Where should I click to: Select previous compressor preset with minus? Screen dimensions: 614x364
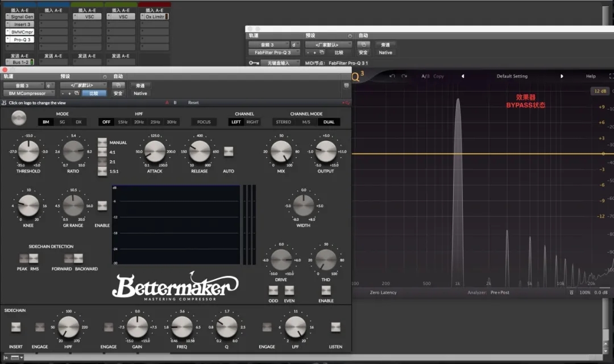(x=63, y=94)
